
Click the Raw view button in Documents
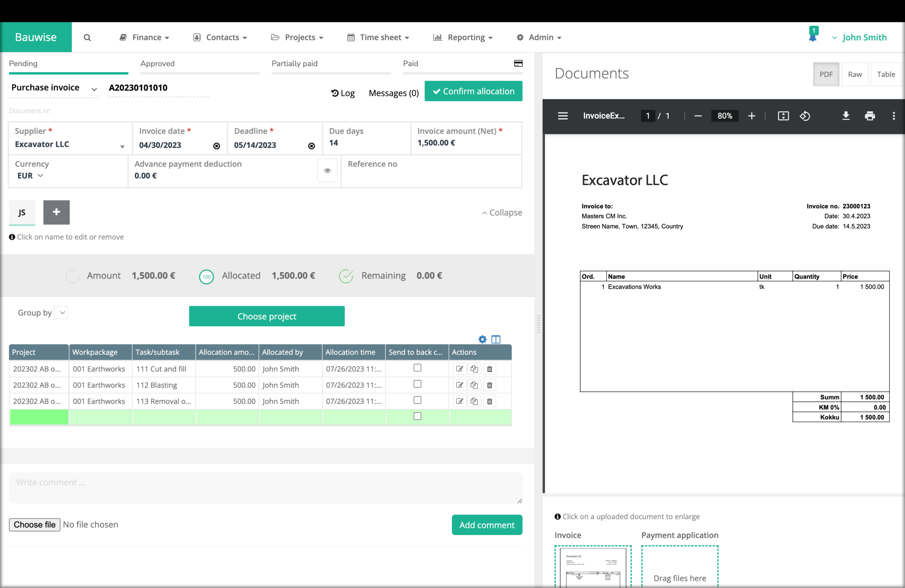point(856,74)
